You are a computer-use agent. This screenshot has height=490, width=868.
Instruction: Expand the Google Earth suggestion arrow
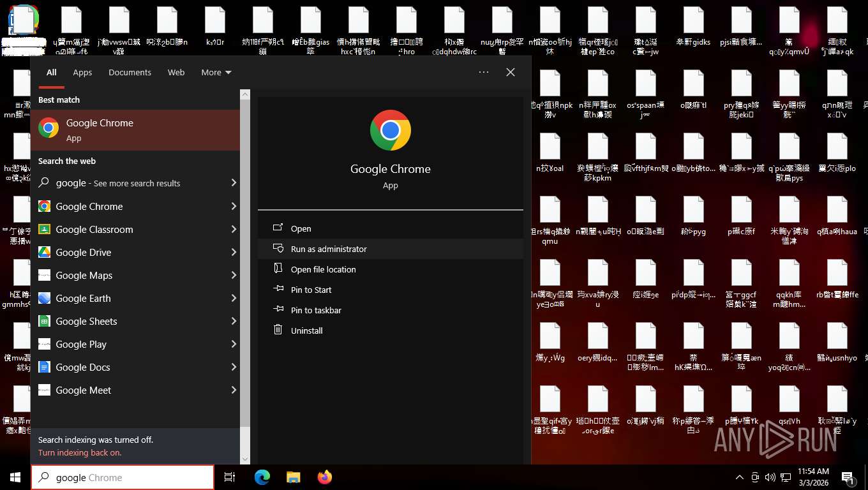tap(234, 298)
